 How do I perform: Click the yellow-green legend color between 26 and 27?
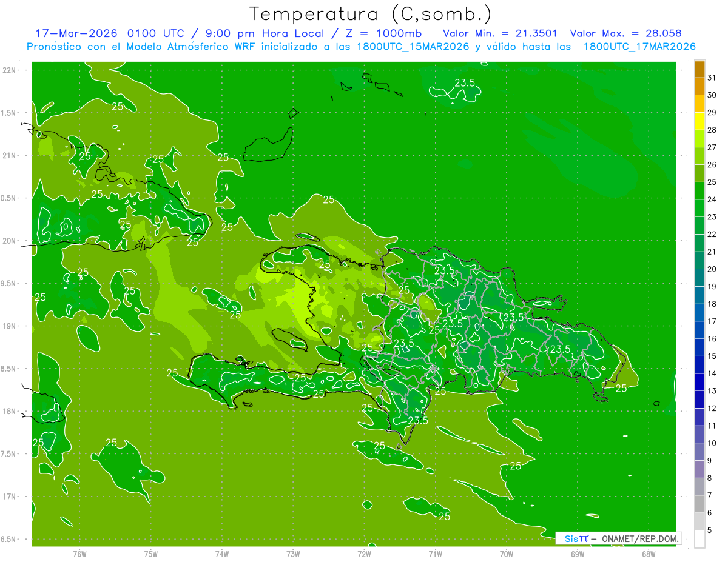tap(699, 156)
